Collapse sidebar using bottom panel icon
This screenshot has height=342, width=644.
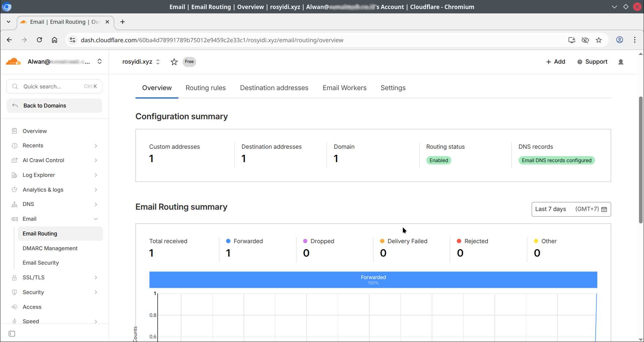click(12, 334)
